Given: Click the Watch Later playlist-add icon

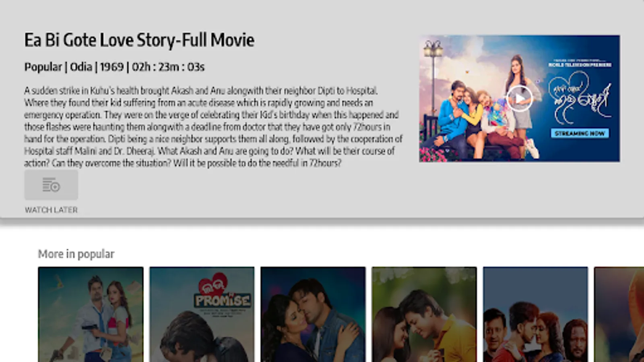Looking at the screenshot, I should coord(51,185).
